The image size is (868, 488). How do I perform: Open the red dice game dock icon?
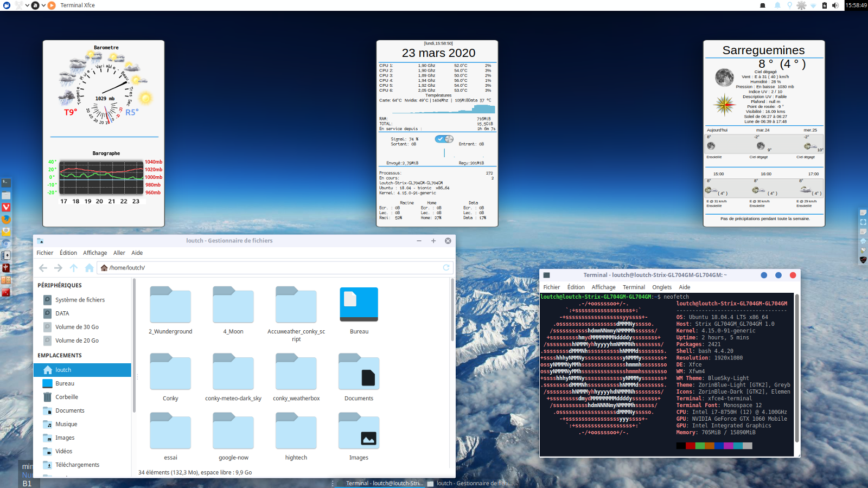click(6, 292)
